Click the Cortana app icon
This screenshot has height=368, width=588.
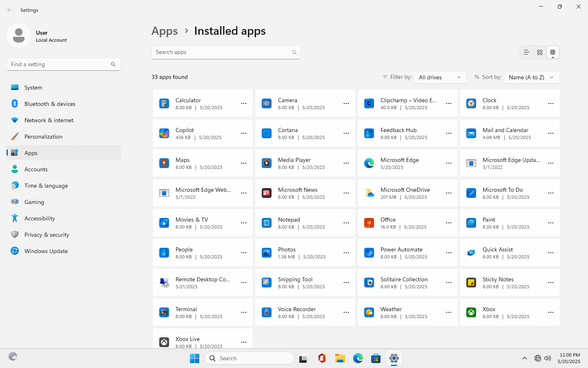coord(267,133)
